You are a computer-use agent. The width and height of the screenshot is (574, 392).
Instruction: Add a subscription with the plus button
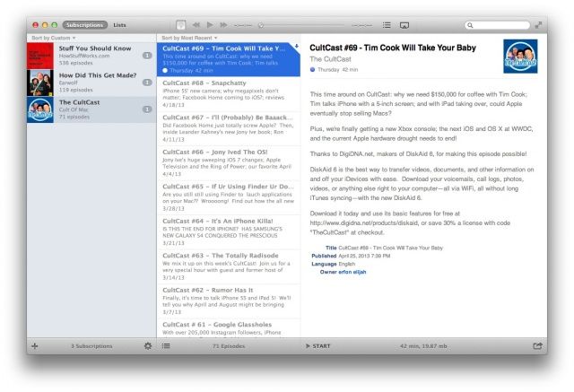(x=35, y=346)
